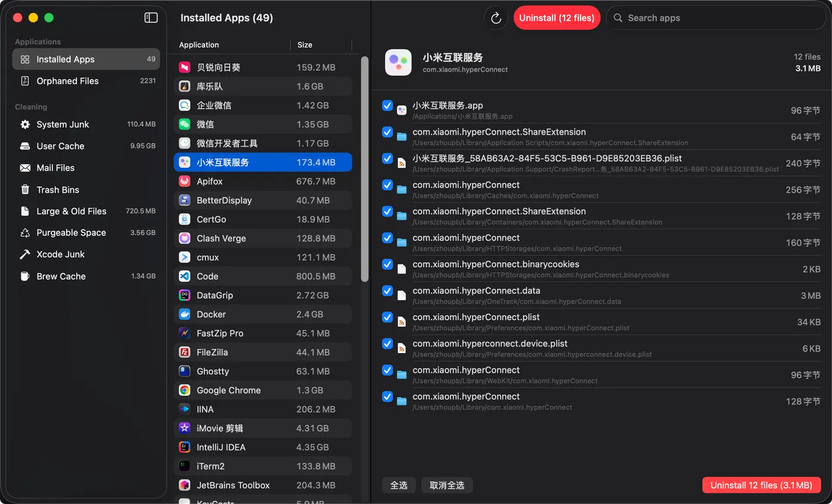Click the JetBrains Toolbox app icon
The height and width of the screenshot is (504, 832).
coord(185,486)
